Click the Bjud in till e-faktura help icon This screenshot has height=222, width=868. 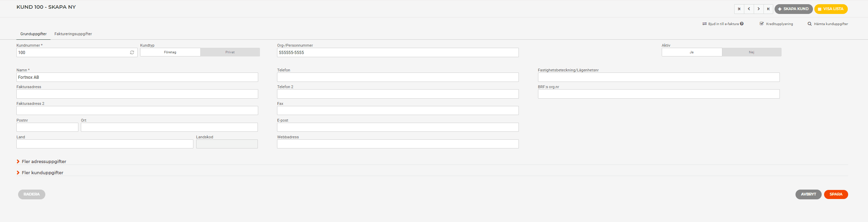[742, 24]
